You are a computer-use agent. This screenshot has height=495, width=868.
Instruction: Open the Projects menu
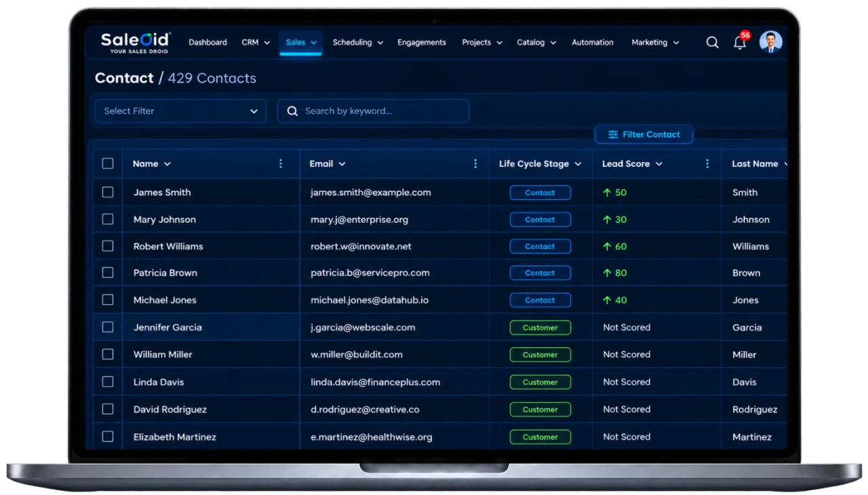coord(482,42)
